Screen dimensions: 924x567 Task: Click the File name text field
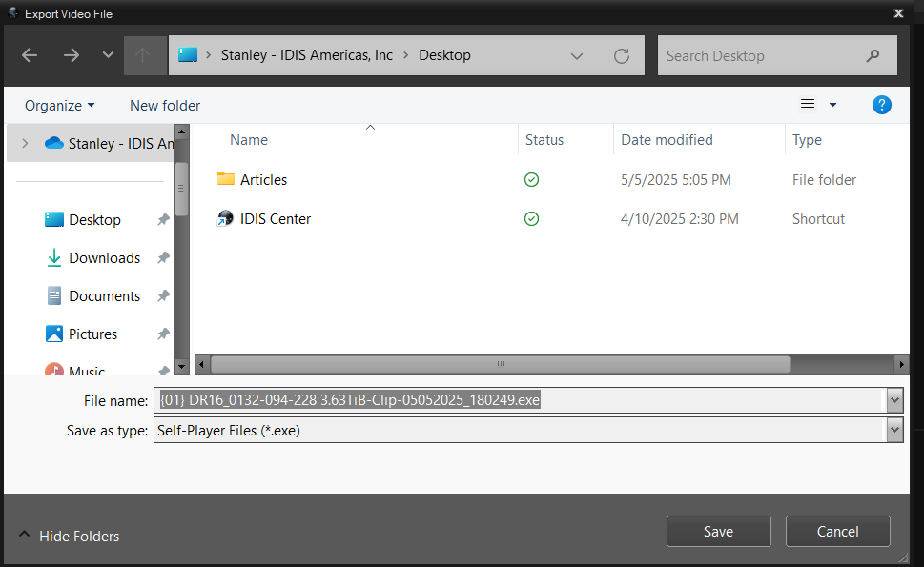click(x=521, y=400)
